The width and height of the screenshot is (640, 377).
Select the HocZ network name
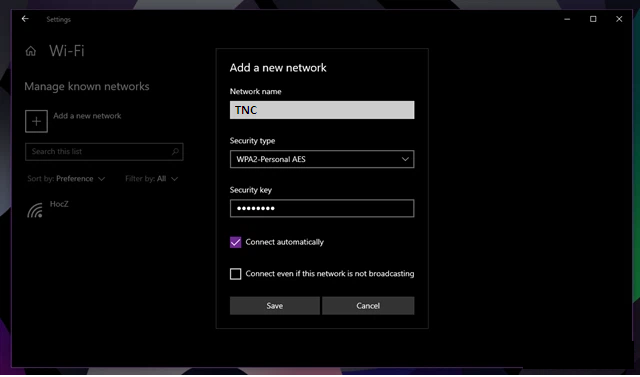click(59, 204)
